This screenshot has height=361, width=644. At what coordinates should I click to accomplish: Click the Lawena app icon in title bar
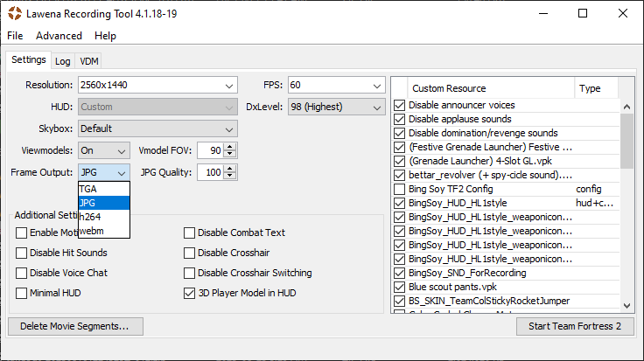14,13
